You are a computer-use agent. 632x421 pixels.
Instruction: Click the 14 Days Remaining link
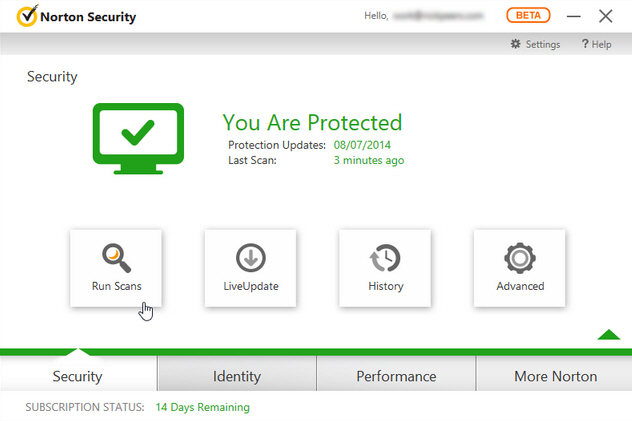[x=202, y=407]
